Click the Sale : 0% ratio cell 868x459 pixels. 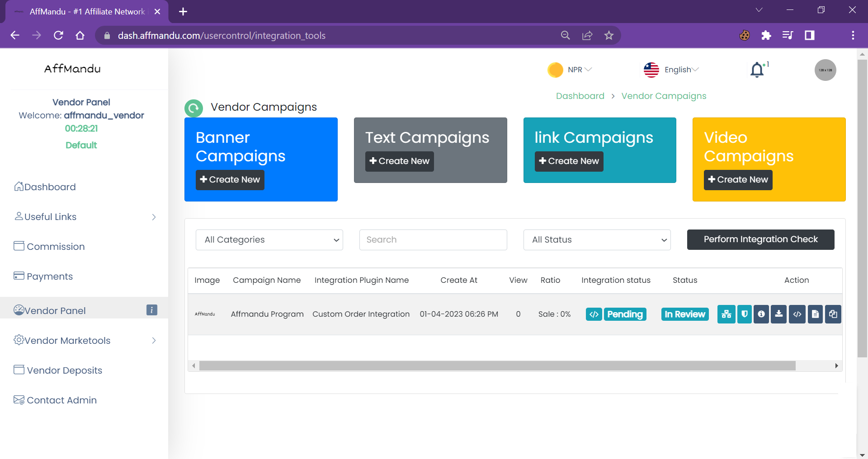(554, 314)
